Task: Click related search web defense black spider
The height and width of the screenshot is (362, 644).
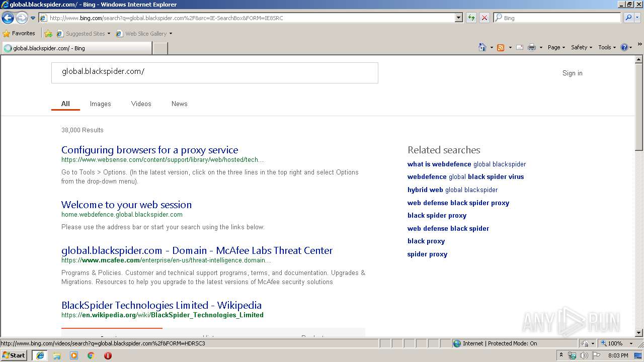Action: pos(448,228)
